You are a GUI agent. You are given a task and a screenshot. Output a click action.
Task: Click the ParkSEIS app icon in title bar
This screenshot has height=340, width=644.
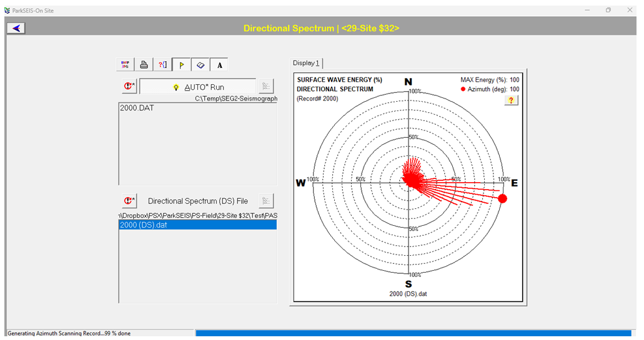tap(6, 10)
